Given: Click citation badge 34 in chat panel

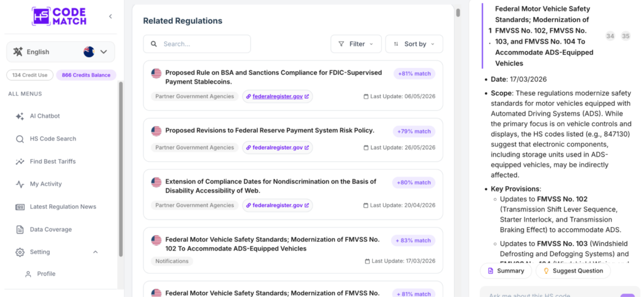Looking at the screenshot, I should [610, 36].
